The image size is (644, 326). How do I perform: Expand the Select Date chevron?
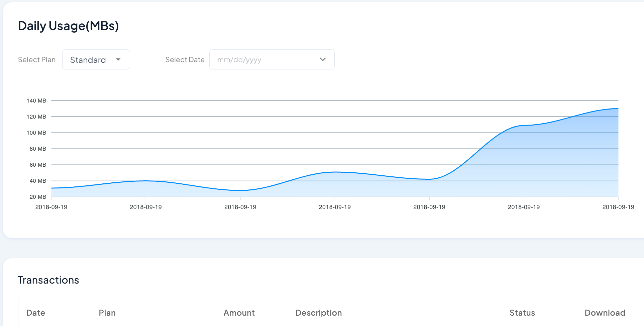pyautogui.click(x=323, y=59)
